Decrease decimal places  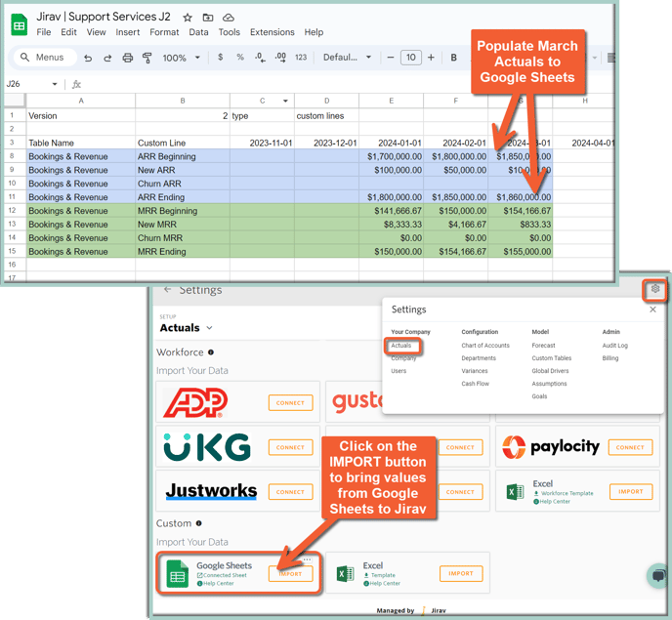point(260,58)
